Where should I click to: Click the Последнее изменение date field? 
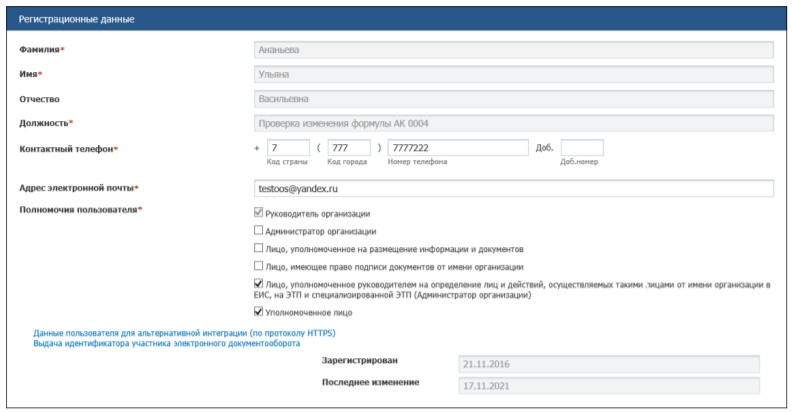coord(607,385)
